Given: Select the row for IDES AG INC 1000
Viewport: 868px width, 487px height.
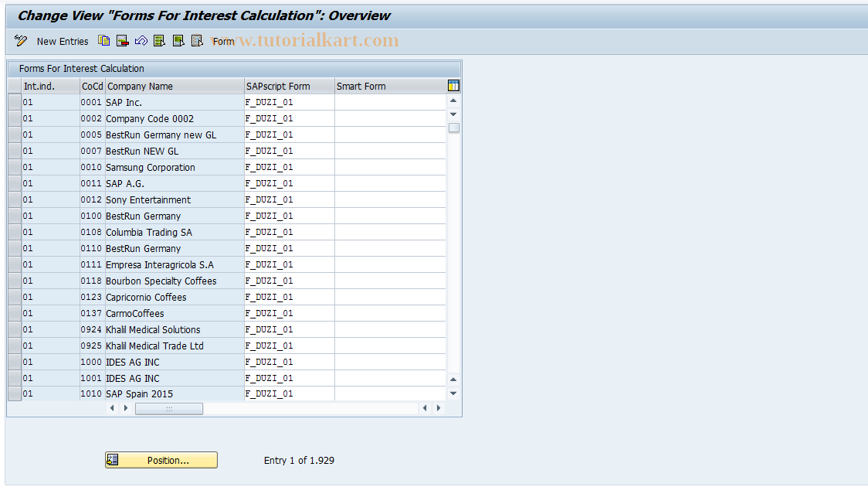Looking at the screenshot, I should pos(15,362).
